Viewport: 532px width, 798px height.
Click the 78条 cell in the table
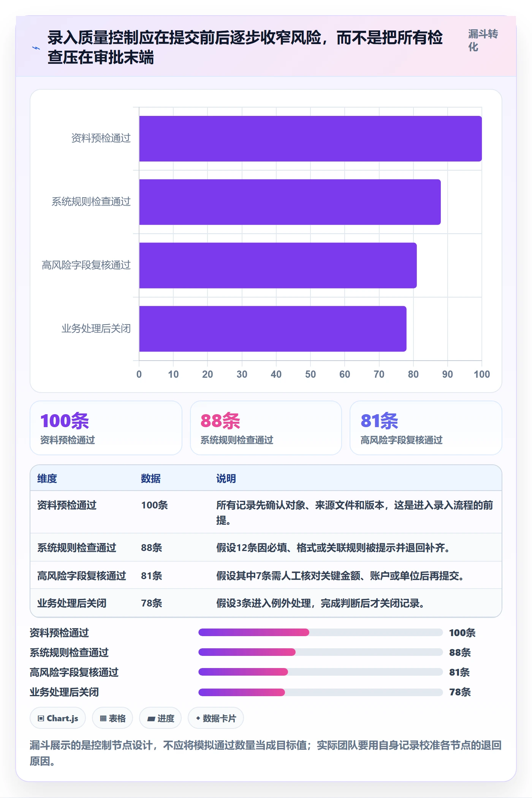(x=152, y=603)
